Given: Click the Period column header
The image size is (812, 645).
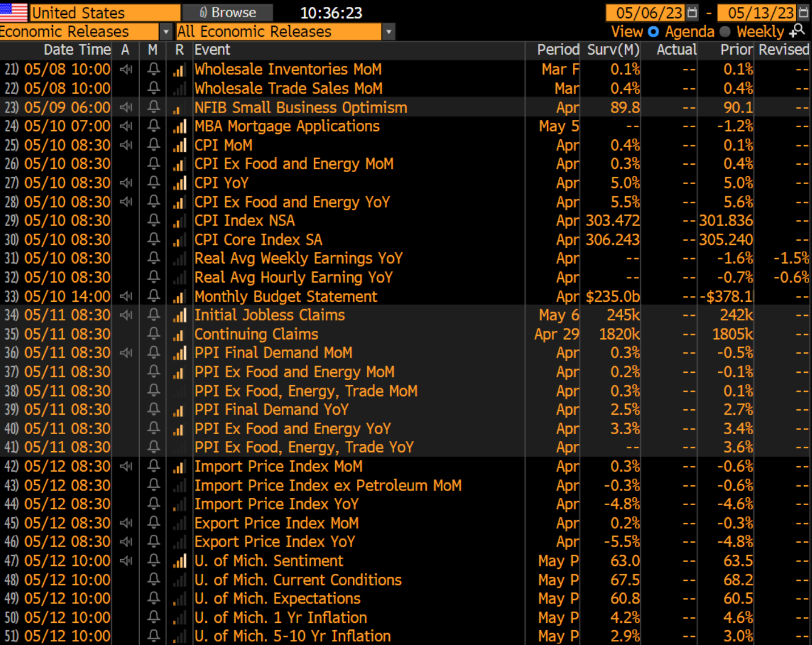Looking at the screenshot, I should [559, 50].
